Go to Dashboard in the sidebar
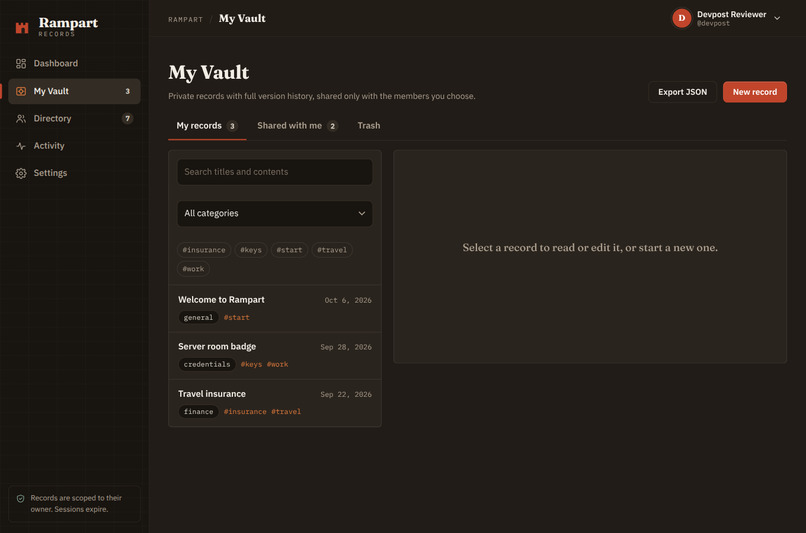 (74, 64)
